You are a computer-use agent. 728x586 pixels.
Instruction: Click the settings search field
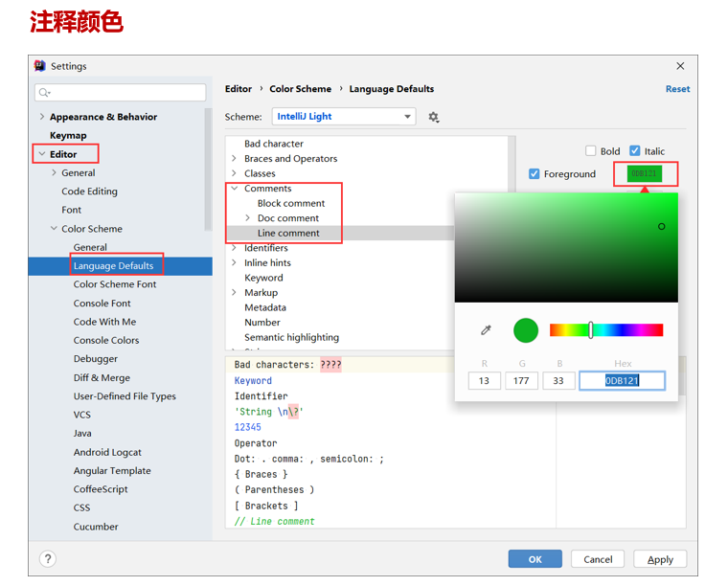pyautogui.click(x=121, y=92)
